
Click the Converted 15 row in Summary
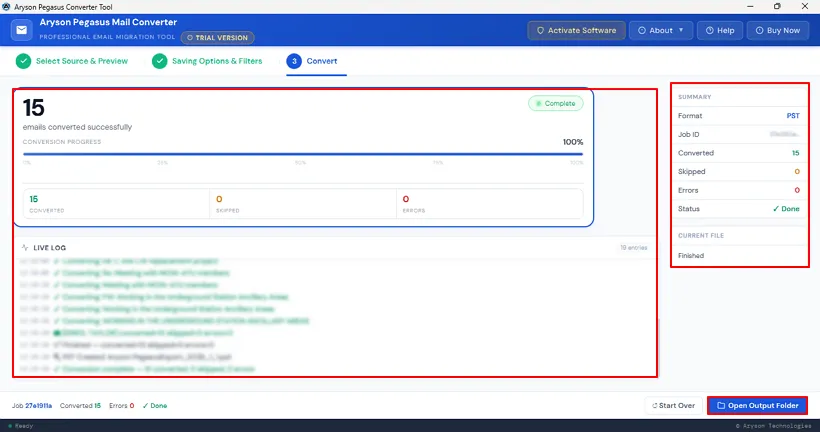point(739,153)
